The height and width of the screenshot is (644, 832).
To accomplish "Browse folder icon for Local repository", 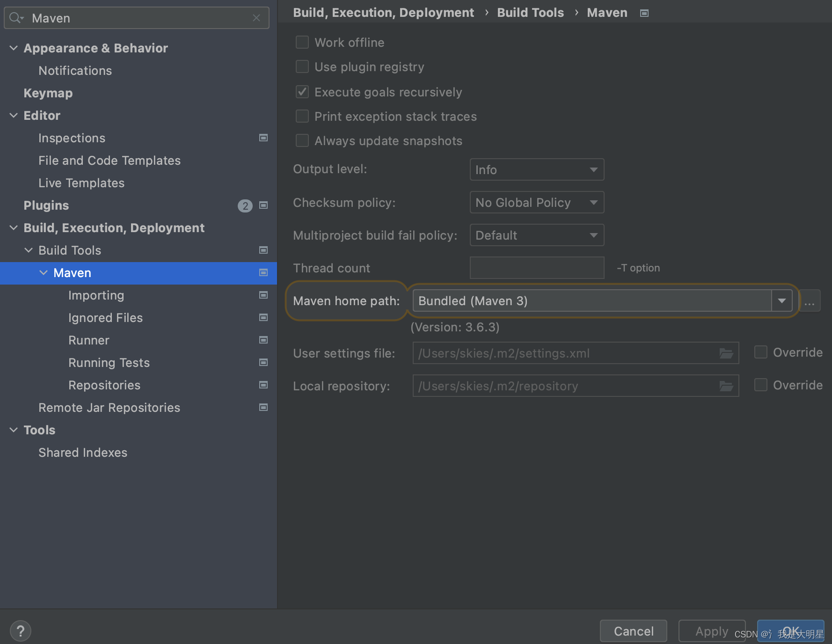I will tap(726, 386).
